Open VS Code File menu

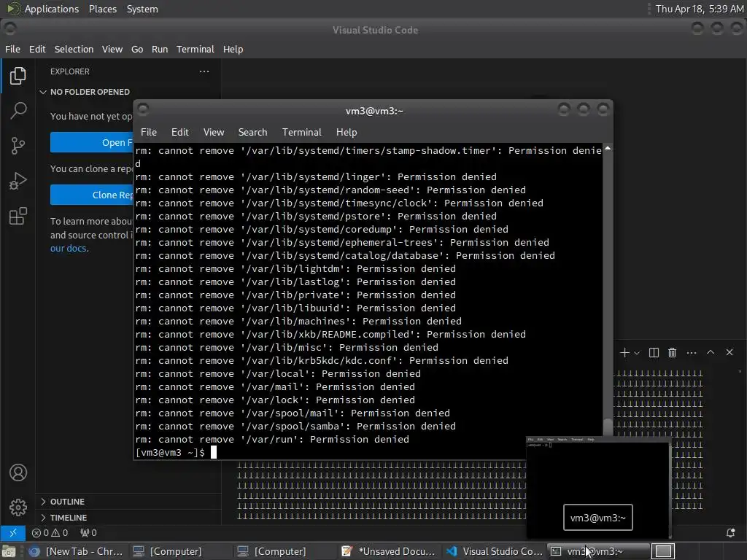tap(12, 49)
